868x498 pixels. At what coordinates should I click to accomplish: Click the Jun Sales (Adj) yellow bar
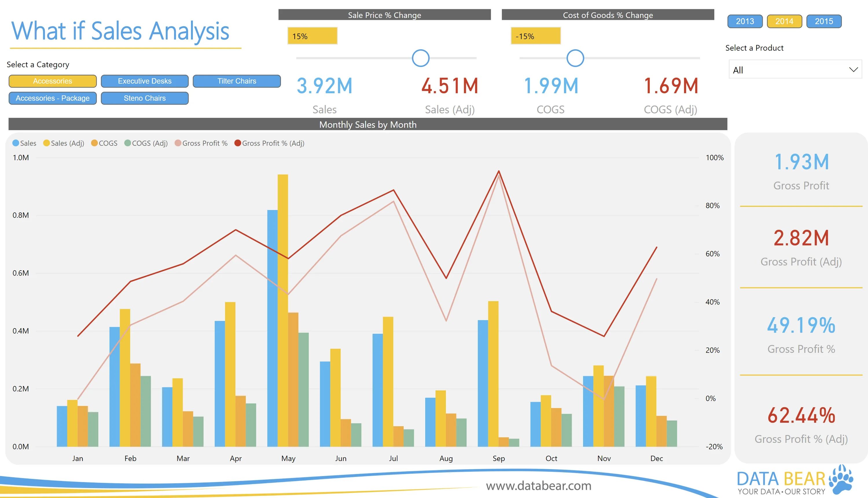[x=335, y=398]
